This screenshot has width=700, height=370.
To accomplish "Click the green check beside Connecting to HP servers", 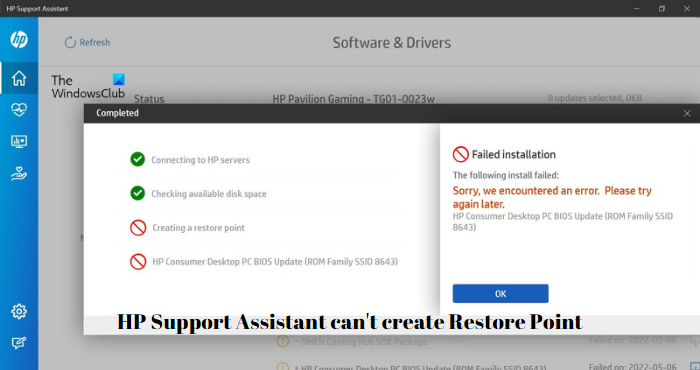I will click(138, 159).
